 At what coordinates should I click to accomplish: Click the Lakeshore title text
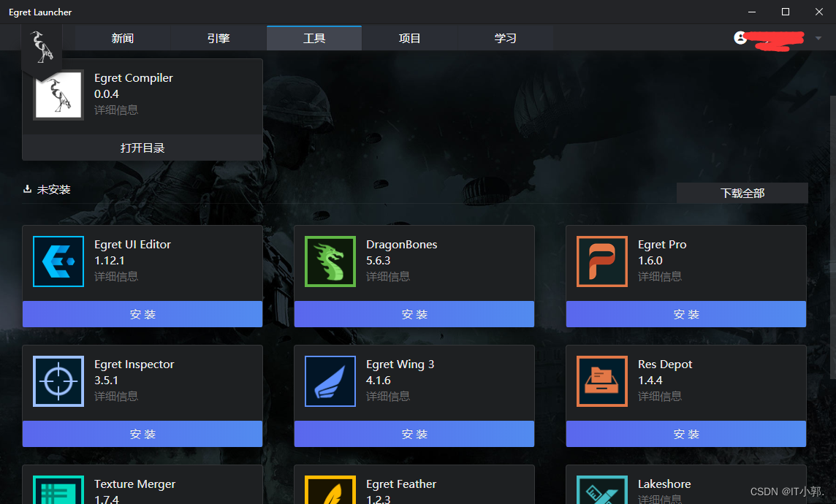coord(664,484)
